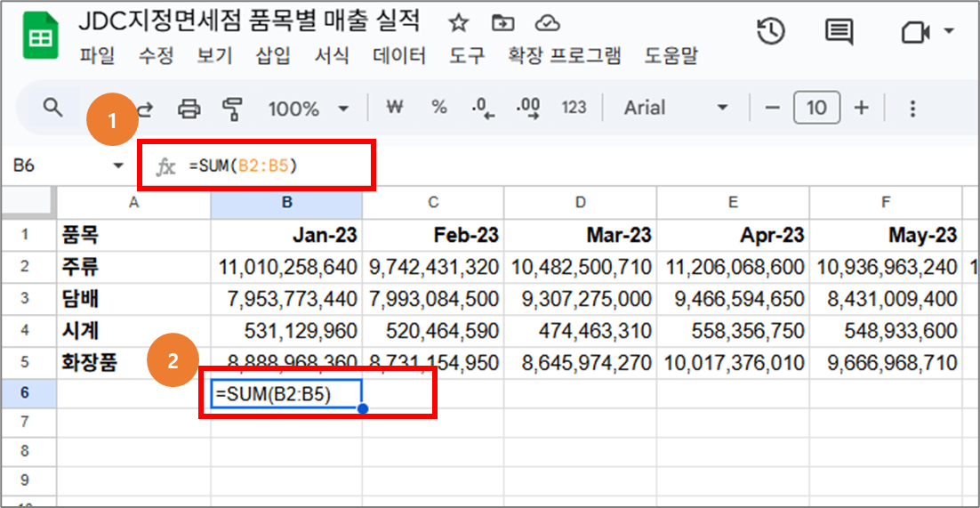Check the cloud save status icon
Screen dimensions: 980x508
click(x=547, y=24)
